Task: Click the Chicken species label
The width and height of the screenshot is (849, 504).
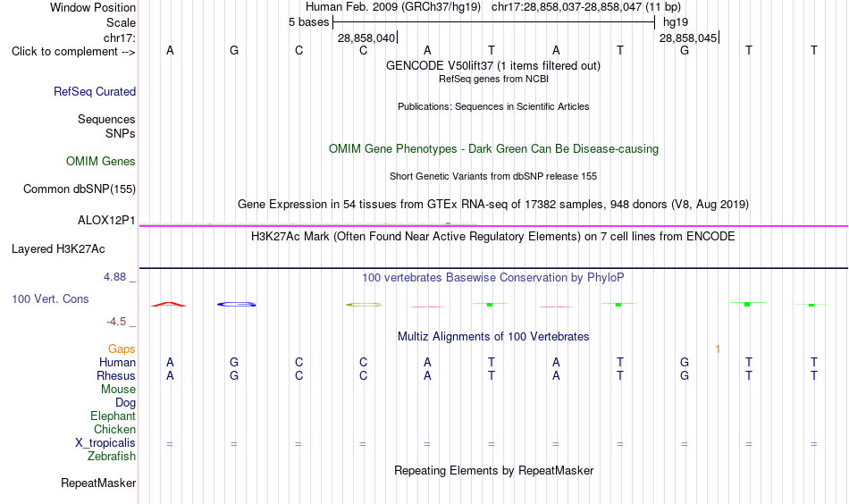Action: 114,429
